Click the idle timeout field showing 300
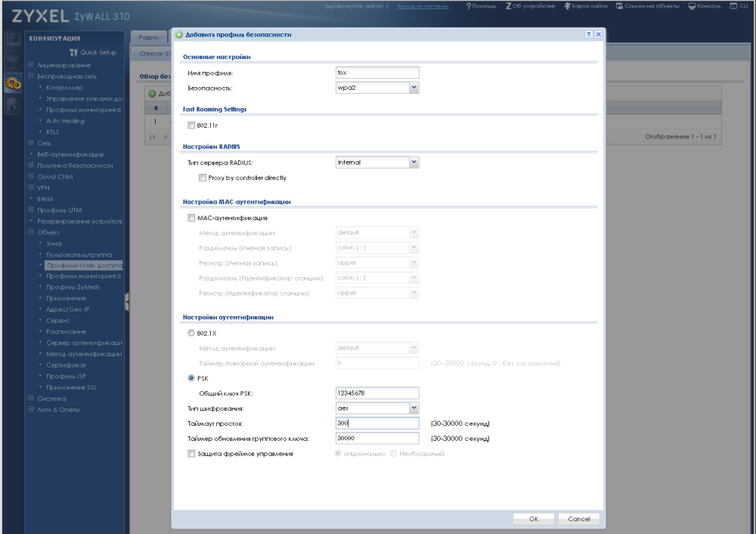The image size is (756, 534). click(377, 423)
